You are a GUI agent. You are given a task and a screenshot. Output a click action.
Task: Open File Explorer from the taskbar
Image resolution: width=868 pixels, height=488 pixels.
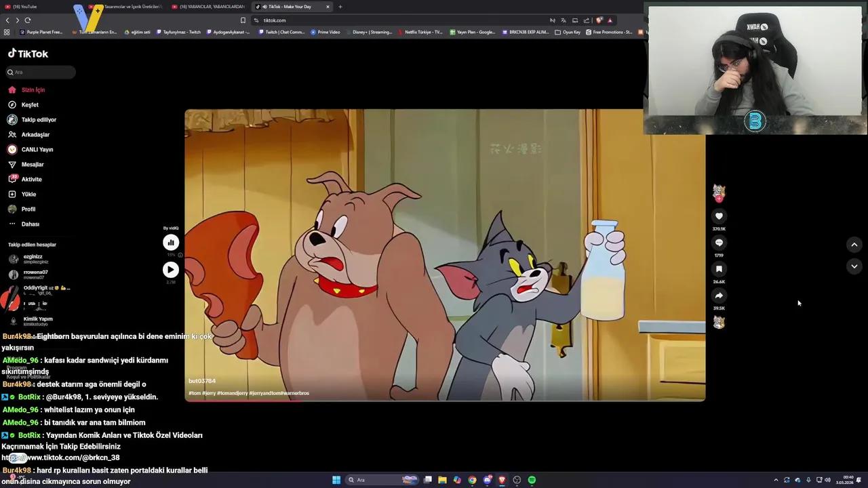pyautogui.click(x=442, y=480)
